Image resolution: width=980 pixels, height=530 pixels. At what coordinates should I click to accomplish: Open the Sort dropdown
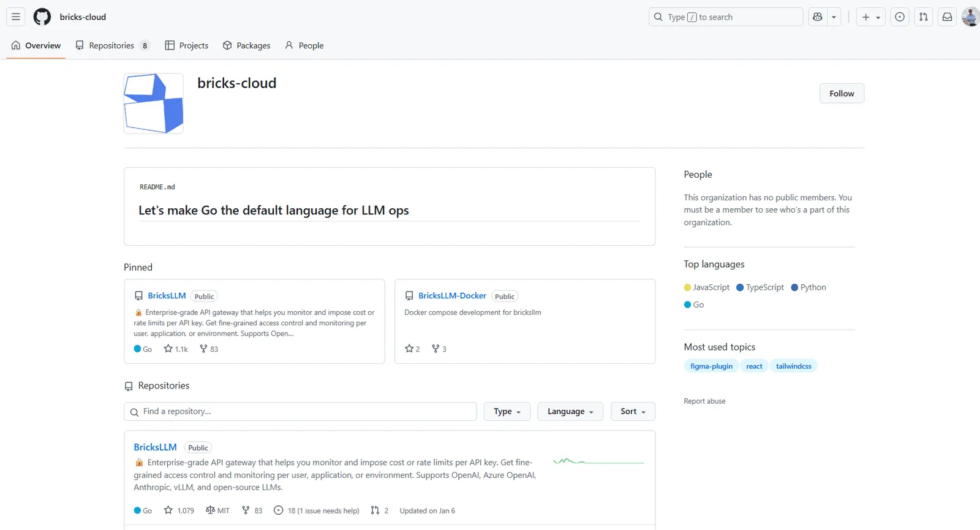click(x=633, y=412)
